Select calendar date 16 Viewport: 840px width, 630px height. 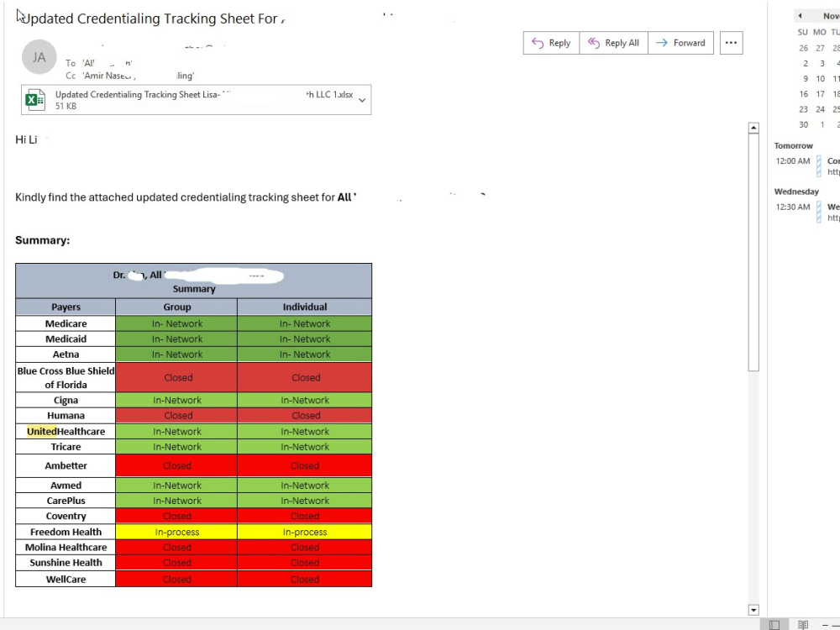click(804, 94)
